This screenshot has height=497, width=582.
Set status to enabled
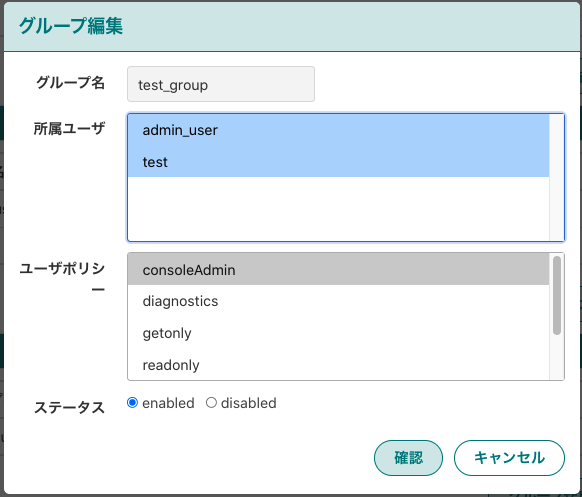pos(132,403)
